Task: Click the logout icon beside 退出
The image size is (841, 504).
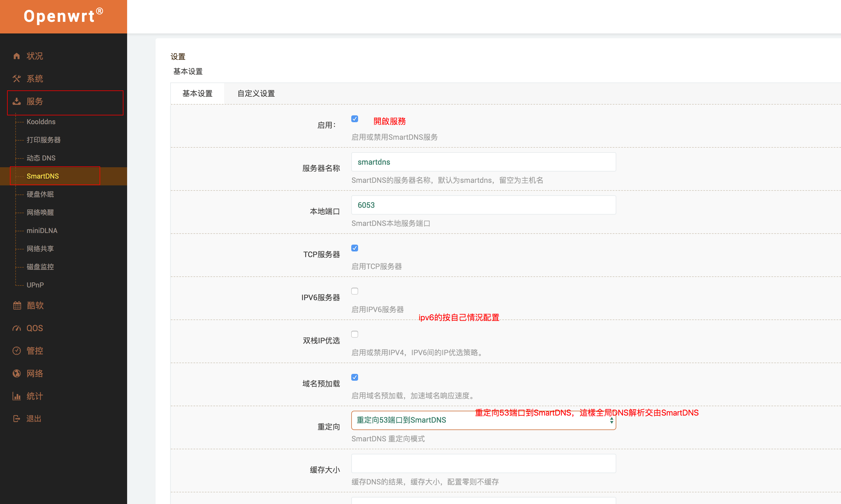Action: pos(16,419)
